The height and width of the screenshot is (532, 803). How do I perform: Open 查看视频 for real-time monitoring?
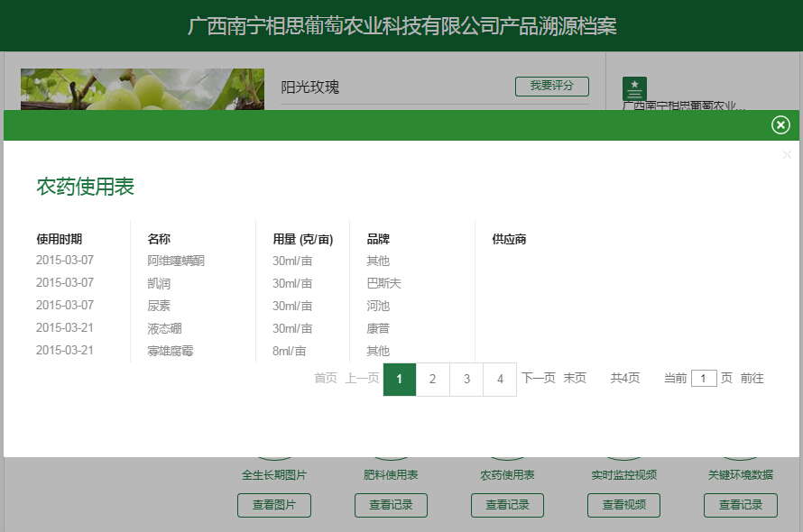click(624, 505)
